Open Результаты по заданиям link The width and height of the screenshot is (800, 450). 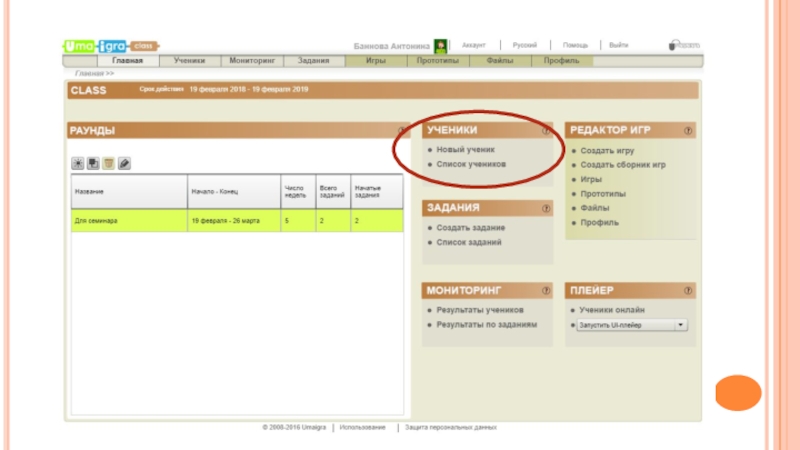(487, 324)
